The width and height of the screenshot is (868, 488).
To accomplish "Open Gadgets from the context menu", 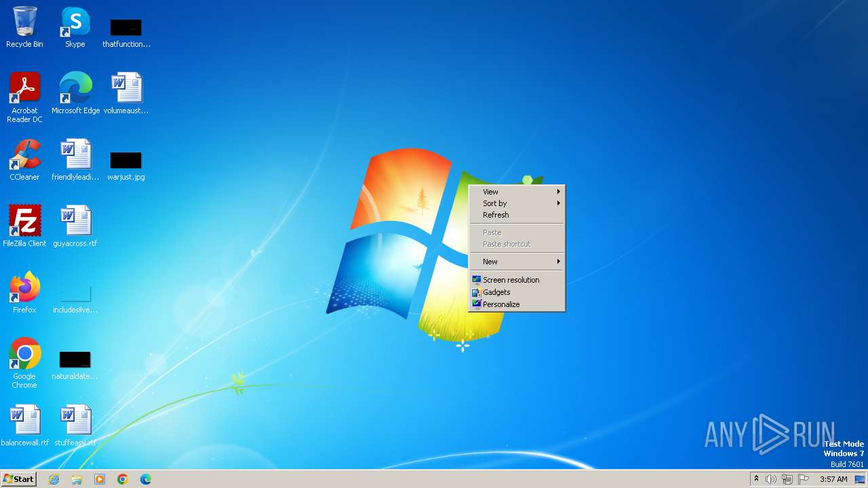I will coord(517,292).
